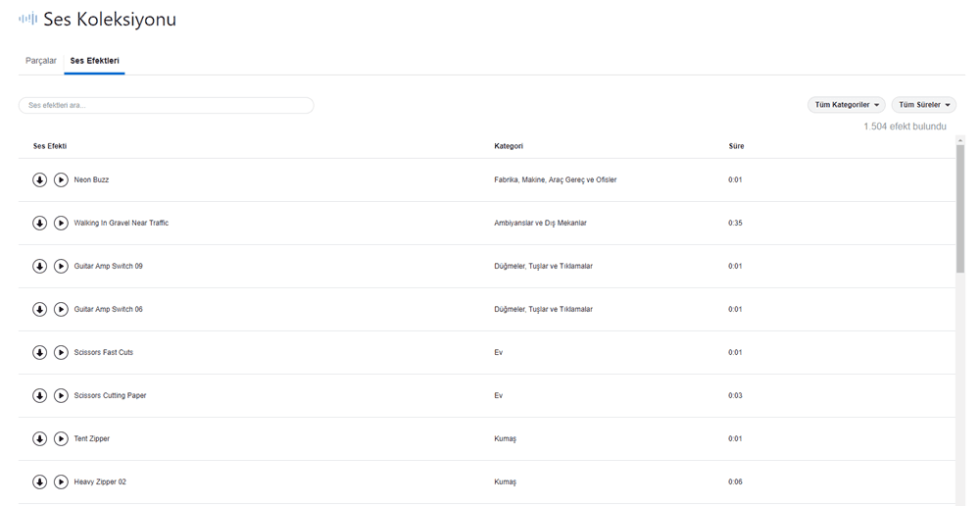Sort by the Kategori column header
980x506 pixels.
click(509, 146)
